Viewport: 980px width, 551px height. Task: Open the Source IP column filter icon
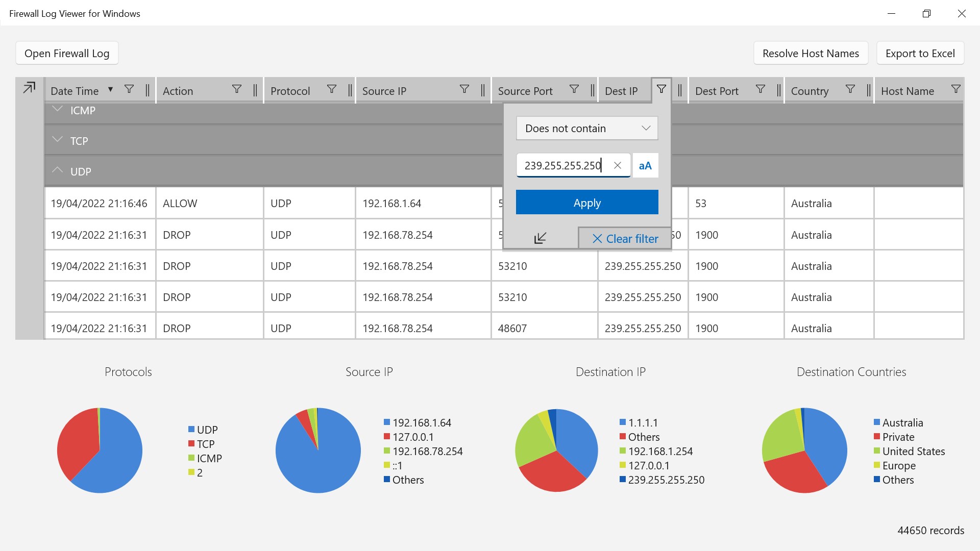pyautogui.click(x=464, y=89)
